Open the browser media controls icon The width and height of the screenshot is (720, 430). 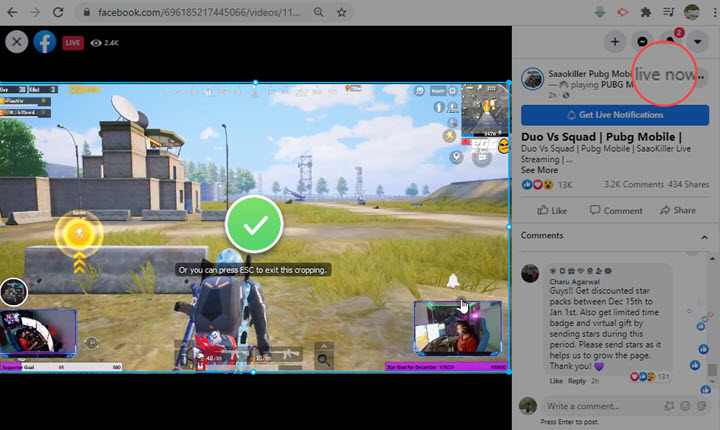click(669, 12)
